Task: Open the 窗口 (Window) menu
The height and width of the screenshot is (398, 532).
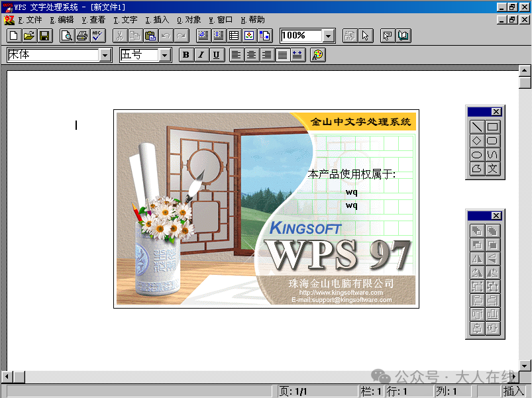Action: (221, 20)
